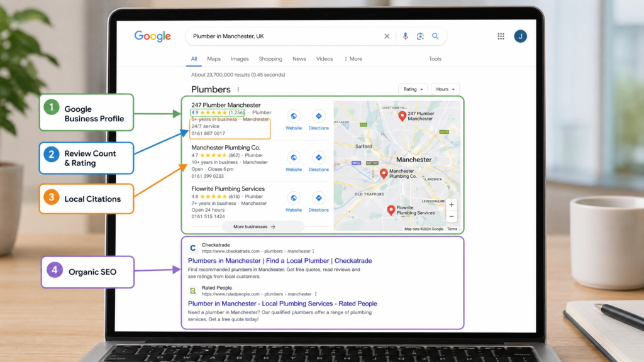Screen dimensions: 644x362
Task: Open Checkatrade result three-dot options
Action: pyautogui.click(x=313, y=251)
